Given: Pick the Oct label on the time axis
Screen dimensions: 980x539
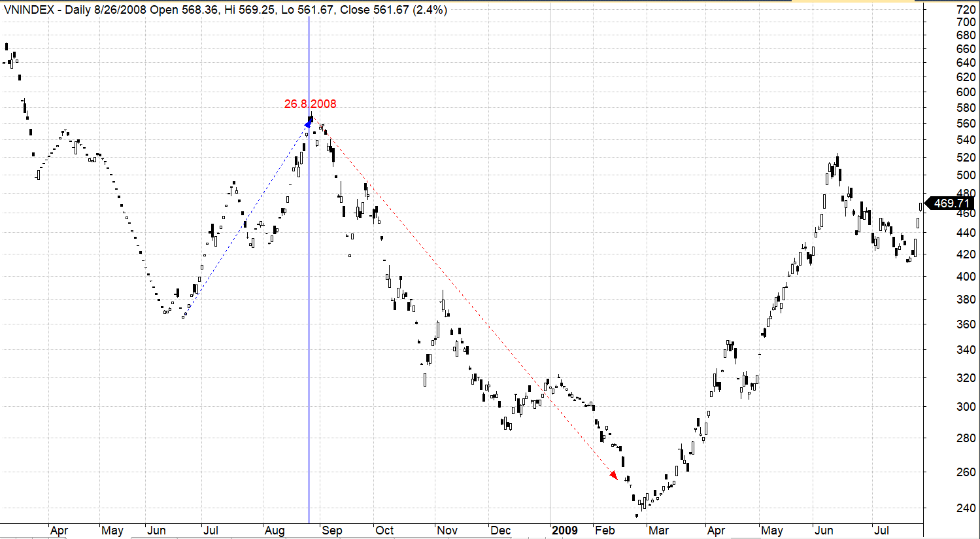Looking at the screenshot, I should [x=384, y=530].
